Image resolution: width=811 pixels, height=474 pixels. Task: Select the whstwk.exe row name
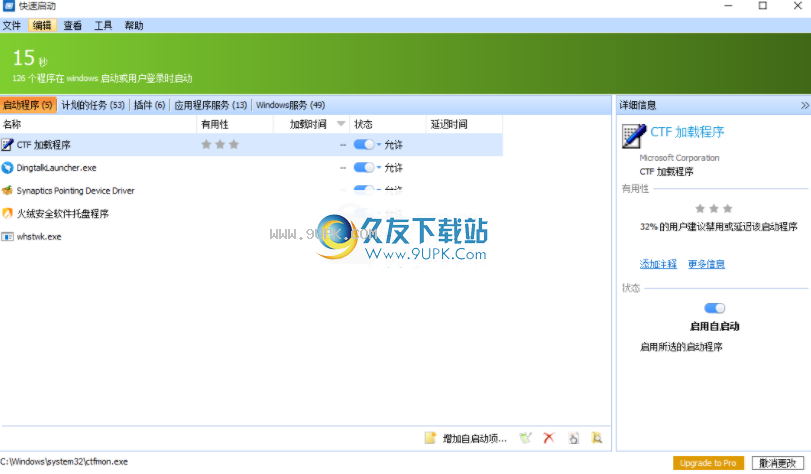39,236
